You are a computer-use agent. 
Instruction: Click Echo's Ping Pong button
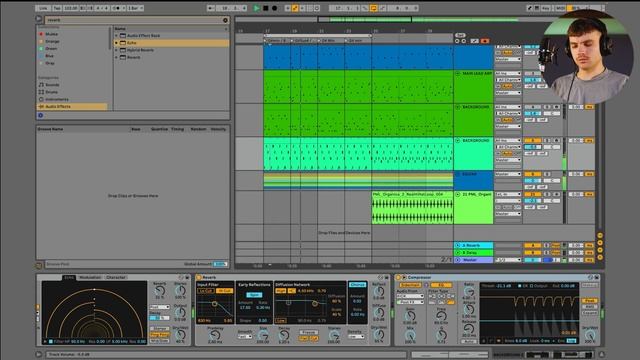[x=159, y=335]
